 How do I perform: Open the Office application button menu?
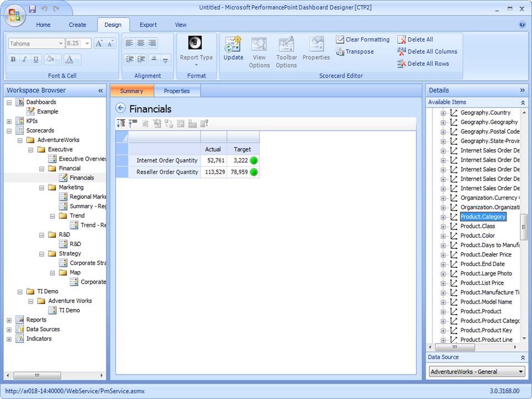(14, 15)
